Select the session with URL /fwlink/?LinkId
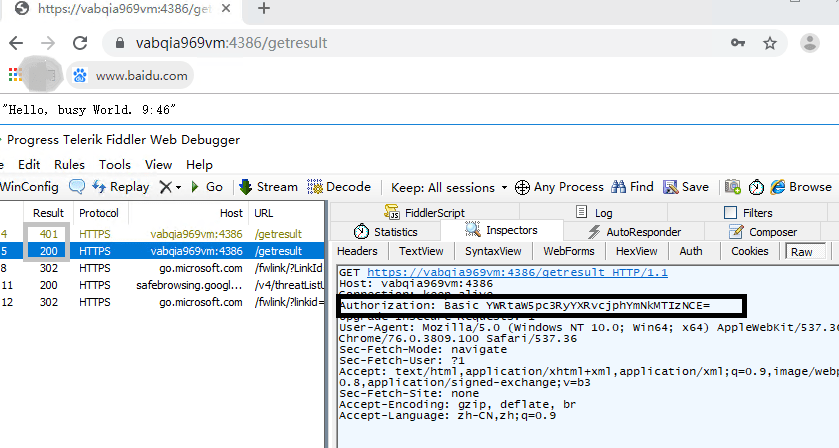839x448 pixels. point(162,268)
